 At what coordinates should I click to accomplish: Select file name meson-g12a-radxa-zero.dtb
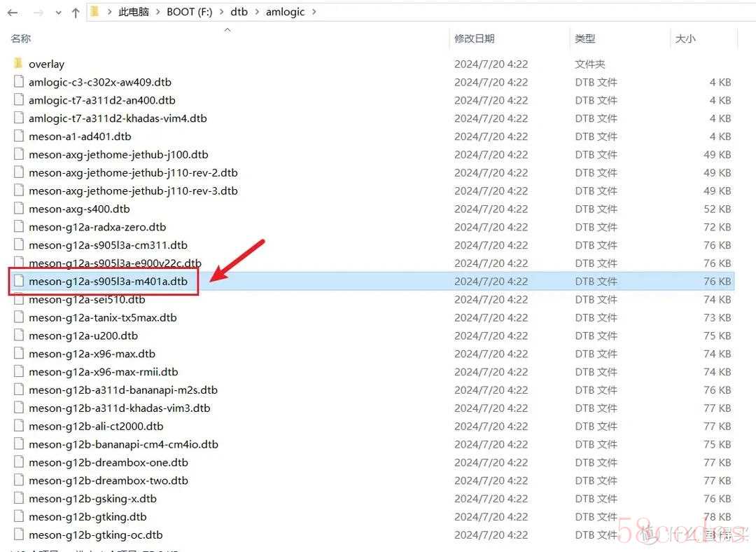(97, 227)
